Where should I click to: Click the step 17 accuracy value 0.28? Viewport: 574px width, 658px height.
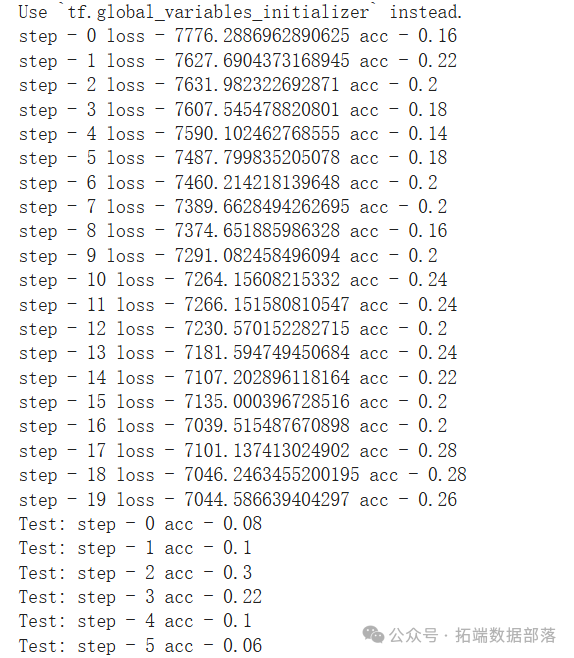(x=437, y=450)
